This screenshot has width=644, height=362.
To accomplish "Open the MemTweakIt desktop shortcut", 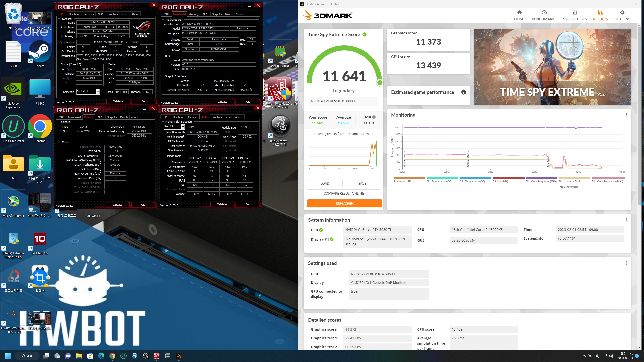I will [280, 92].
